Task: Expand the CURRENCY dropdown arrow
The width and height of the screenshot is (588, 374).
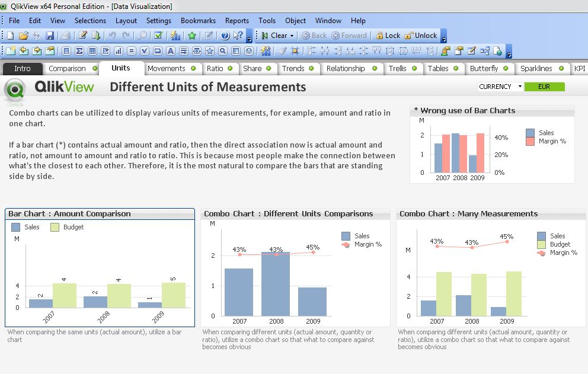Action: click(x=520, y=87)
